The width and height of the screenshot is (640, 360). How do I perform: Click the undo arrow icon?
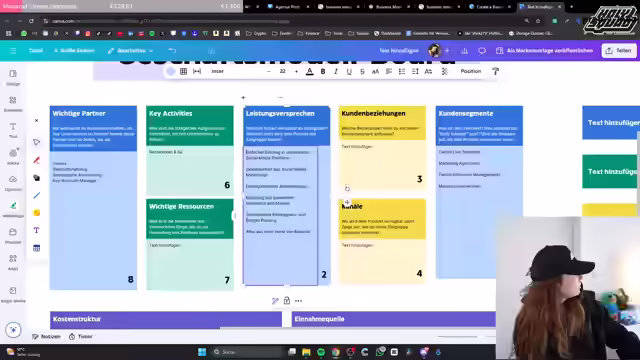coord(172,51)
